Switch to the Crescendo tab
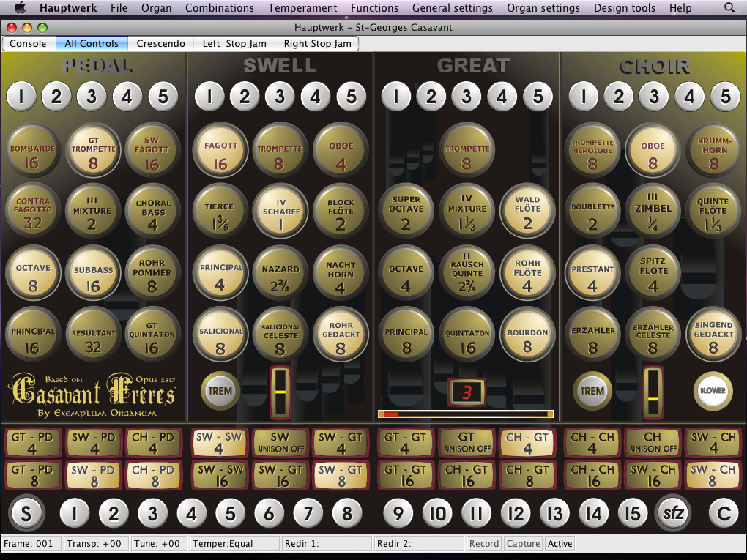Screen dimensions: 747x560 (x=160, y=43)
